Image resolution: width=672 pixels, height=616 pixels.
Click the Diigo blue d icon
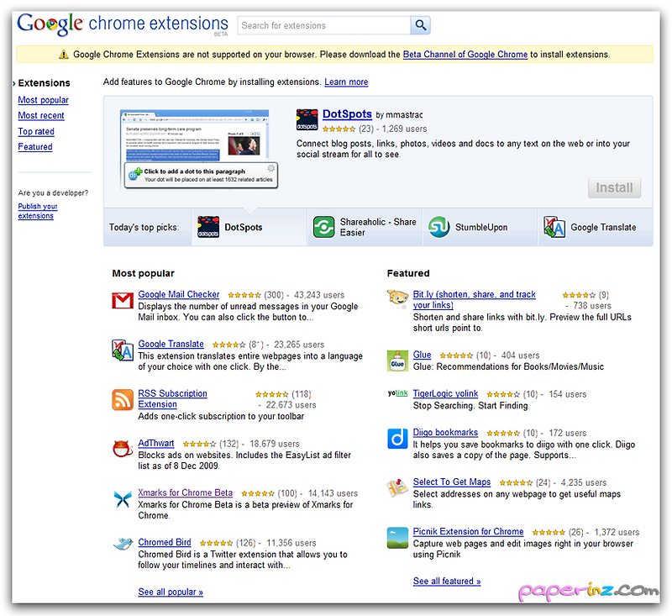[397, 439]
